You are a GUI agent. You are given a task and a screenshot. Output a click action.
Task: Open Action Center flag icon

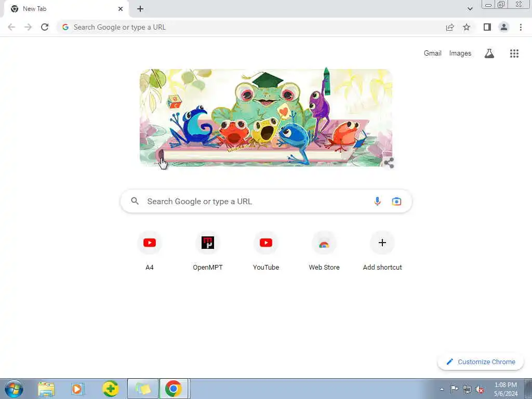pos(454,389)
